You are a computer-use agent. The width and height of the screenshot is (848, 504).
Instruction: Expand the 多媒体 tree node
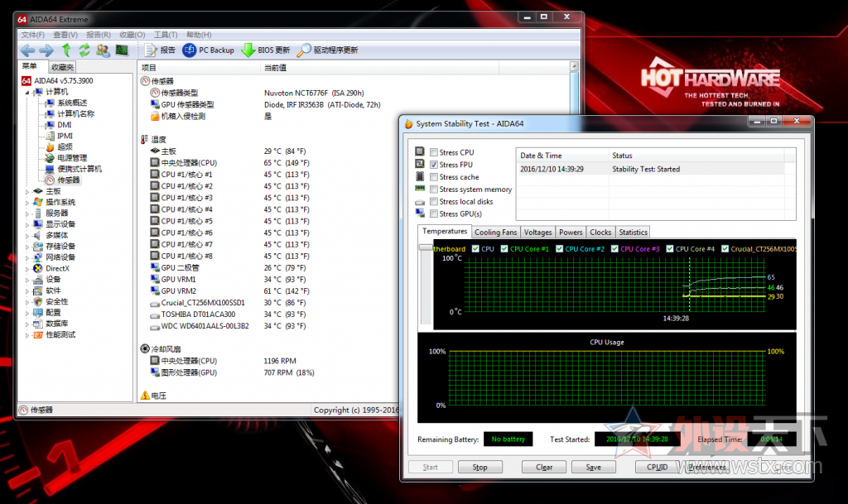pos(27,236)
